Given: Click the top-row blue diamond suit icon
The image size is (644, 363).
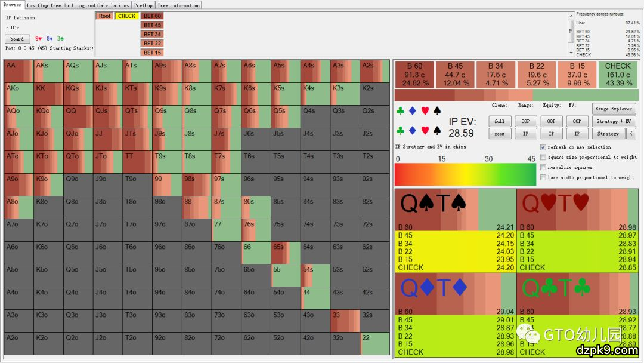Looking at the screenshot, I should point(412,111).
